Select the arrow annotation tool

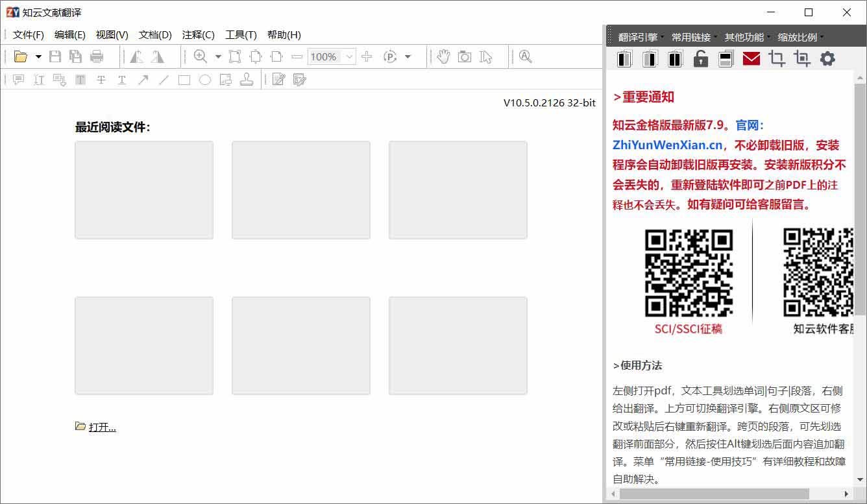click(x=143, y=80)
